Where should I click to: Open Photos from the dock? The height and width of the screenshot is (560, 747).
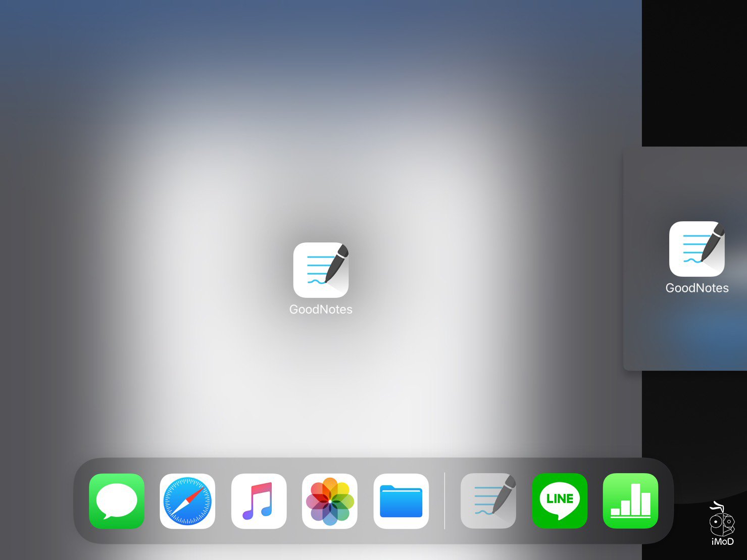click(x=330, y=501)
